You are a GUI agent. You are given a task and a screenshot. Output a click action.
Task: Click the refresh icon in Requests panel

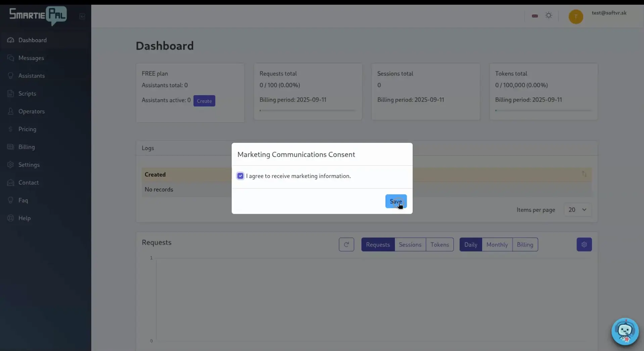(x=346, y=244)
